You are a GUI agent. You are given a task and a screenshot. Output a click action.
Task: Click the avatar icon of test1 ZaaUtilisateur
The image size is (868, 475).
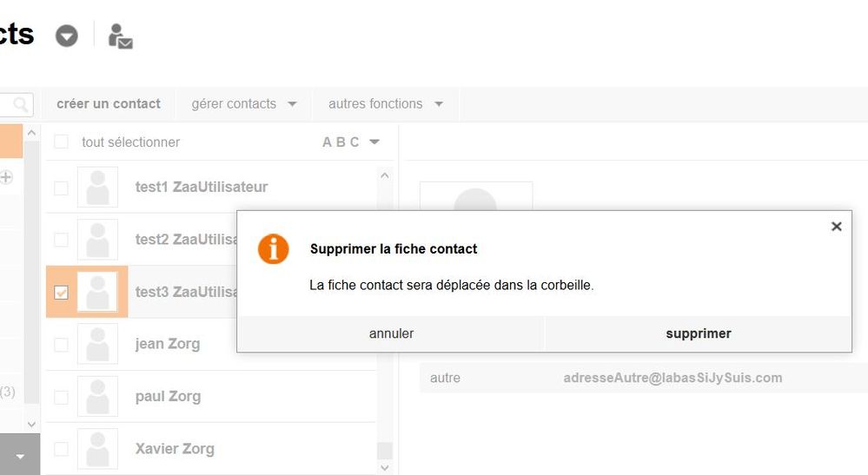(97, 187)
